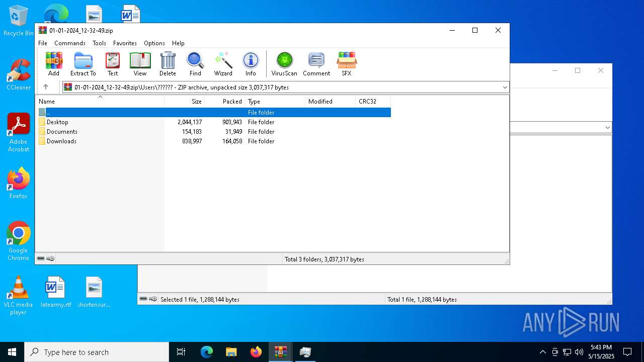Viewport: 644px width, 362px height.
Task: Convert the archive with the SFX tool
Action: point(346,64)
